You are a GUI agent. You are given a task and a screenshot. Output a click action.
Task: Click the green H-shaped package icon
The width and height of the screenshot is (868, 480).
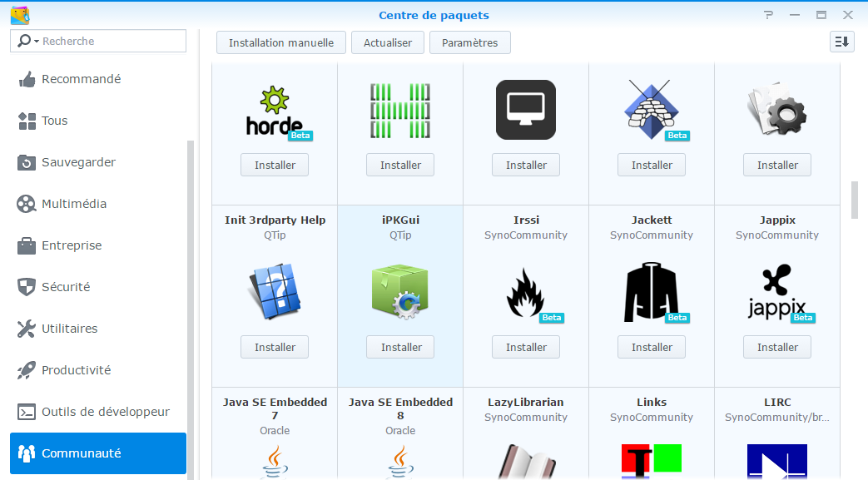pos(400,110)
